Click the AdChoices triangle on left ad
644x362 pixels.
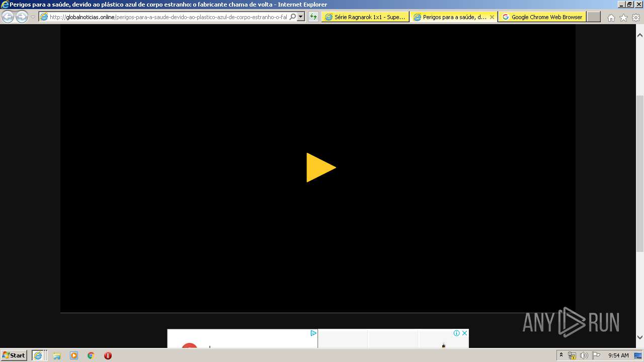point(313,333)
